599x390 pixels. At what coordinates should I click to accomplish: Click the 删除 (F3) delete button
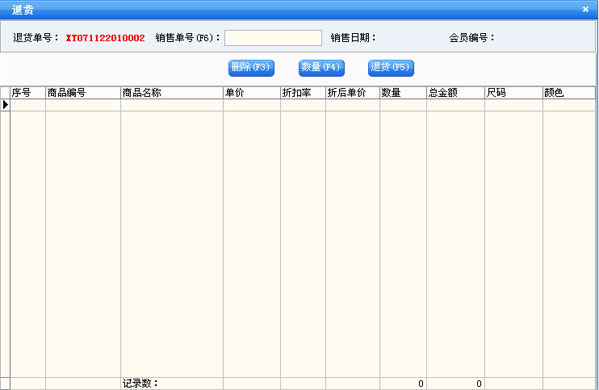[251, 68]
